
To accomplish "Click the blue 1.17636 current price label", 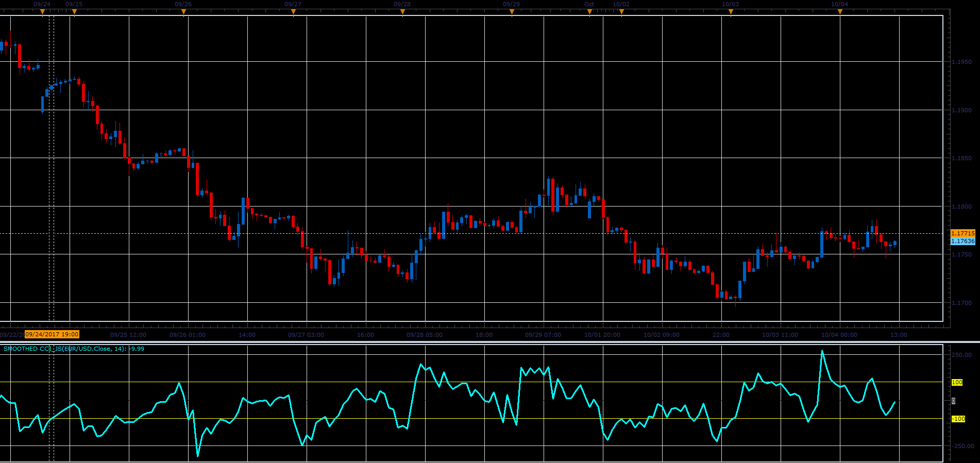I will (963, 241).
